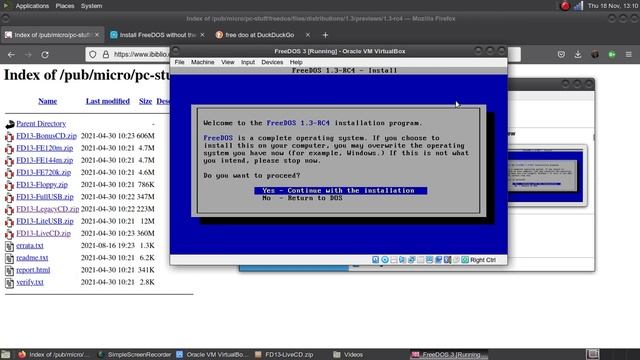Click the shared folders icon in VirtualBox status bar
The height and width of the screenshot is (360, 640).
pos(420,260)
